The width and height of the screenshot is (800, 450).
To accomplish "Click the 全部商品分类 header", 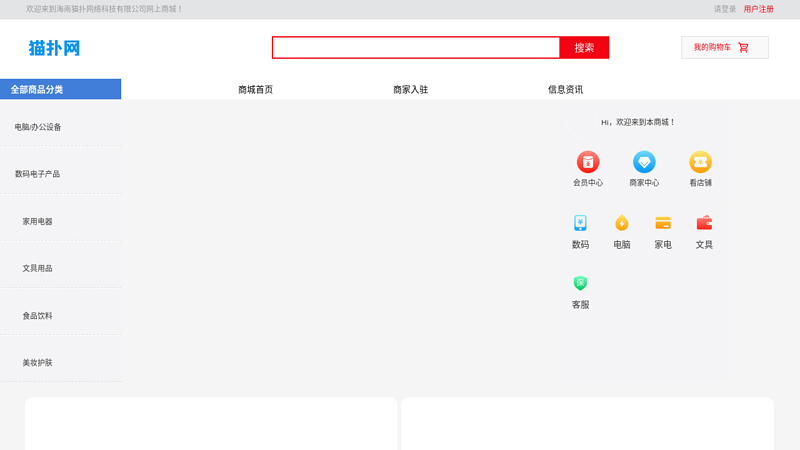I will (60, 89).
